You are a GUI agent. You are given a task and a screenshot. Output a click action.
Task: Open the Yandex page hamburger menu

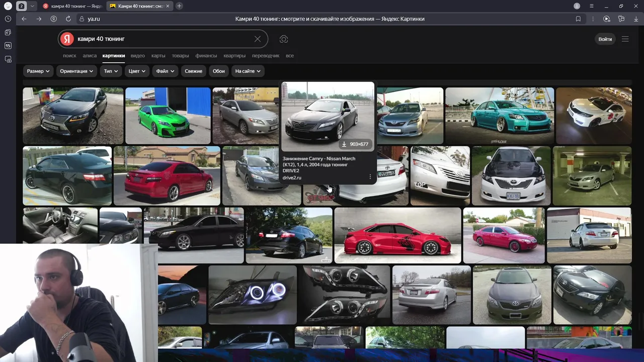[625, 39]
